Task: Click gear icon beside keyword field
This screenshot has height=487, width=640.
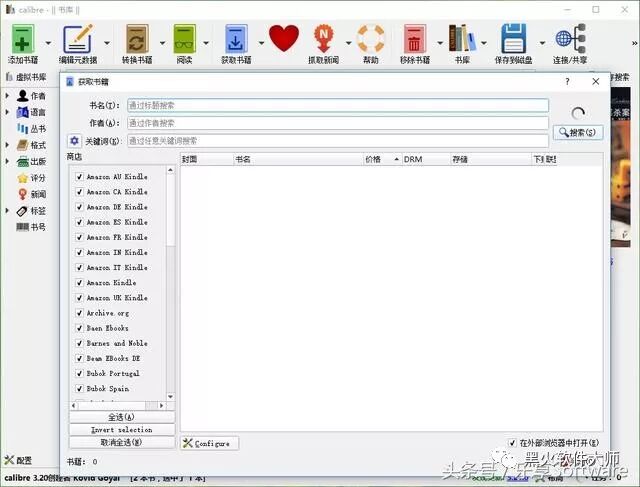Action: [x=74, y=141]
